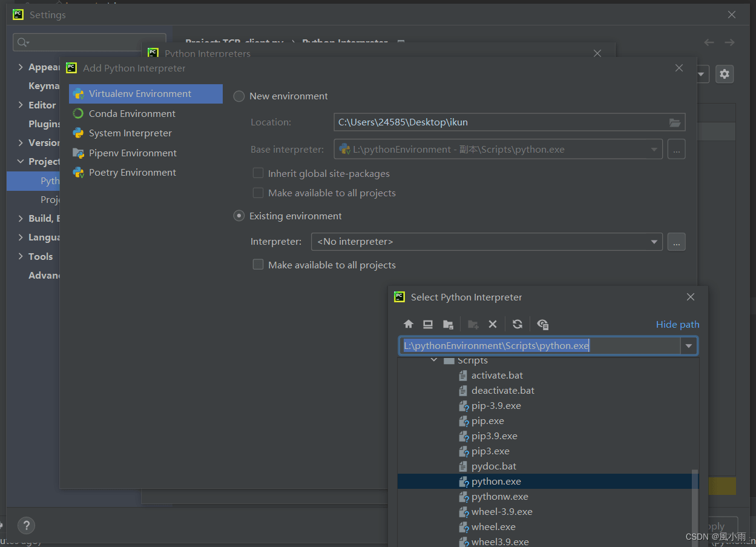The width and height of the screenshot is (756, 547).
Task: Click the Hide path link
Action: [x=677, y=325]
